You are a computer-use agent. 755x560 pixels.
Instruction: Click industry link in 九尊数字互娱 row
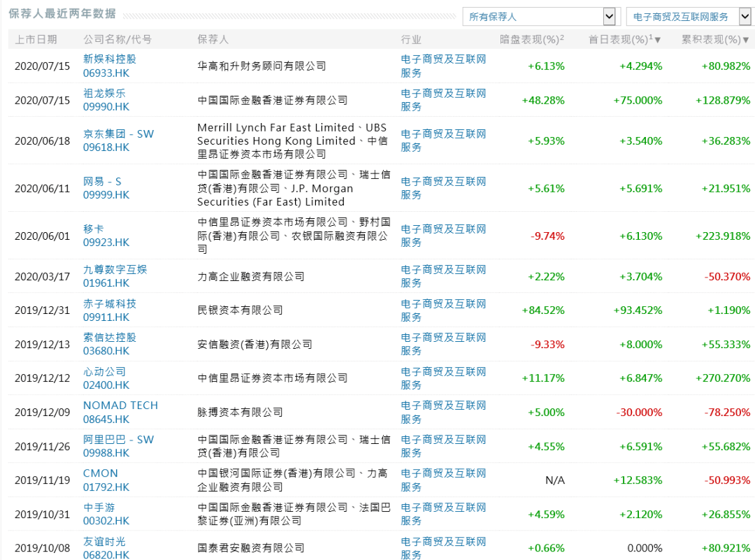[x=443, y=276]
